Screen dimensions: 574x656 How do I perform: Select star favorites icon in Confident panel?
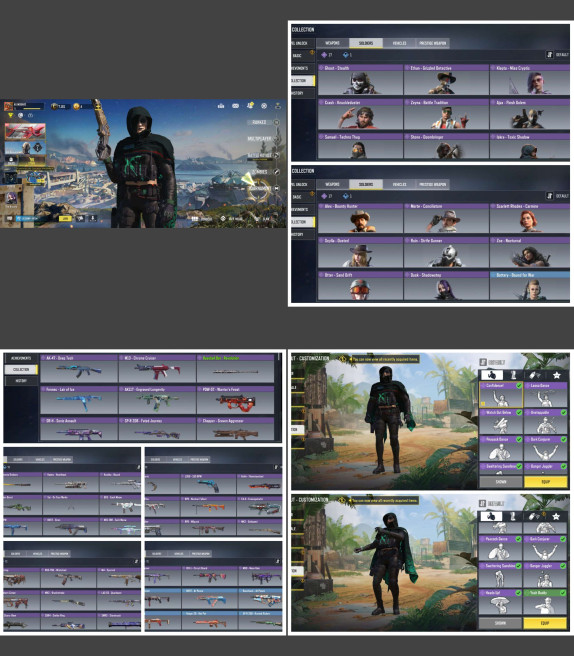[556, 375]
